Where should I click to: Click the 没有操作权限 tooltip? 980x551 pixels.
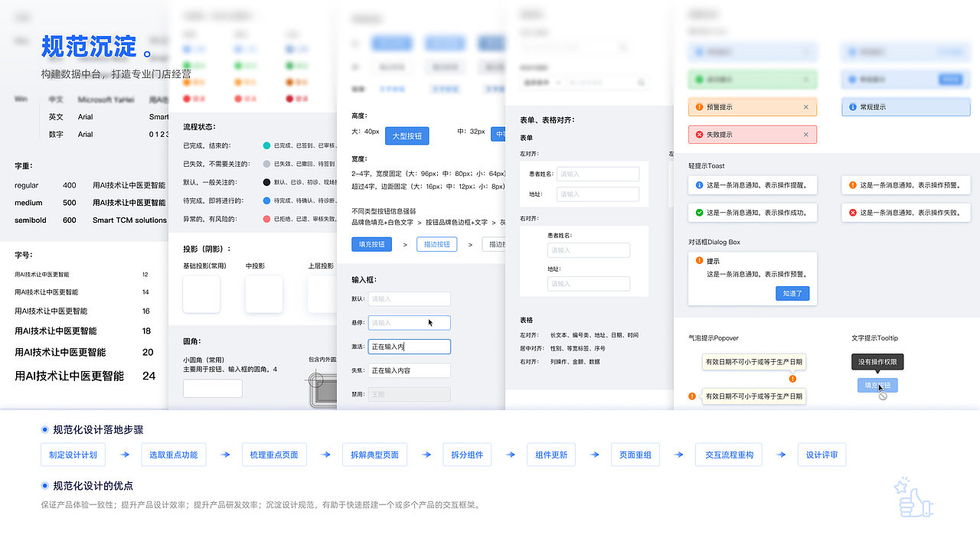[878, 362]
